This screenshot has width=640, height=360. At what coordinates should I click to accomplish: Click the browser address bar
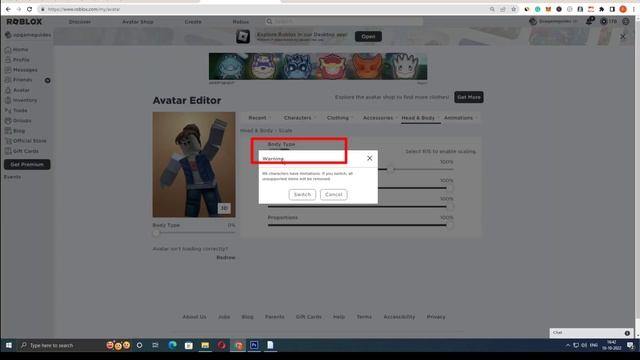pos(265,9)
